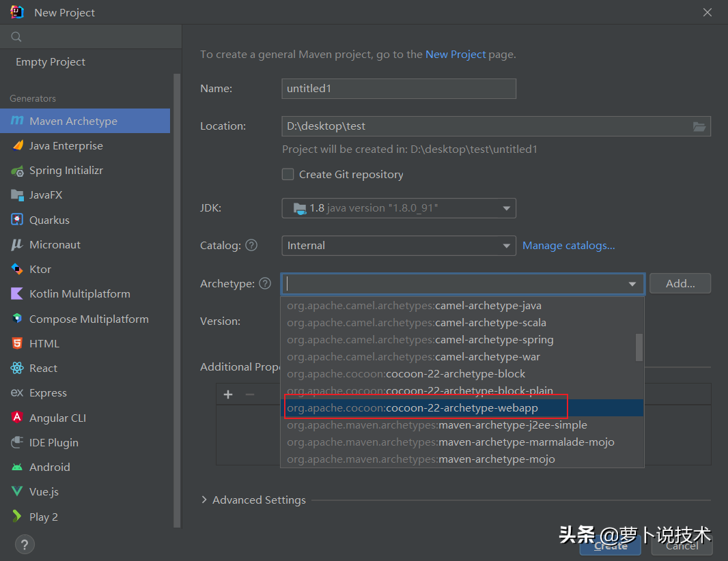Click the Ktor icon
This screenshot has height=561, width=728.
pos(17,269)
